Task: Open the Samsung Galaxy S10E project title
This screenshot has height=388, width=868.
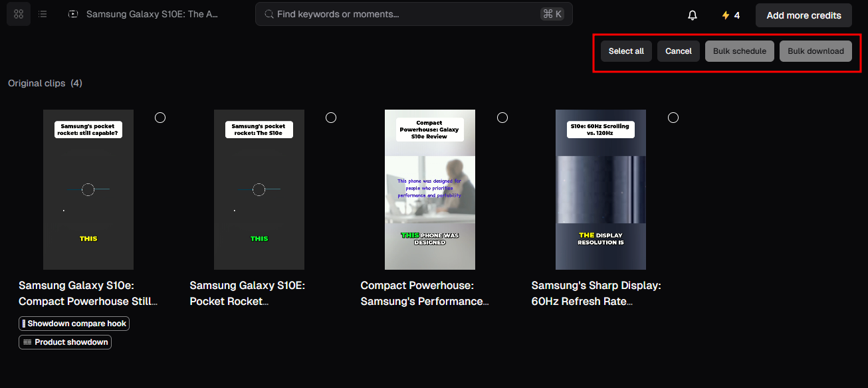Action: [152, 14]
